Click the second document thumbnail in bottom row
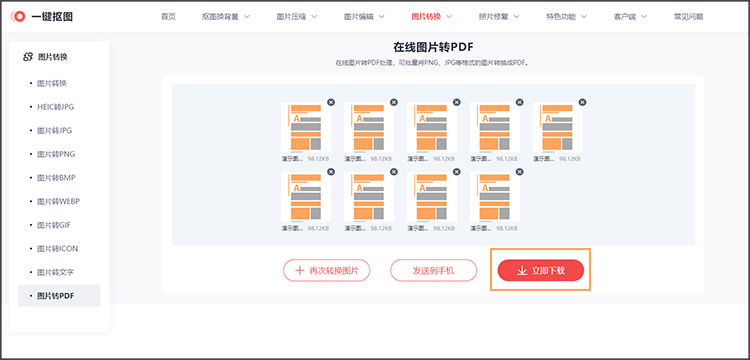750x360 pixels. tap(369, 196)
